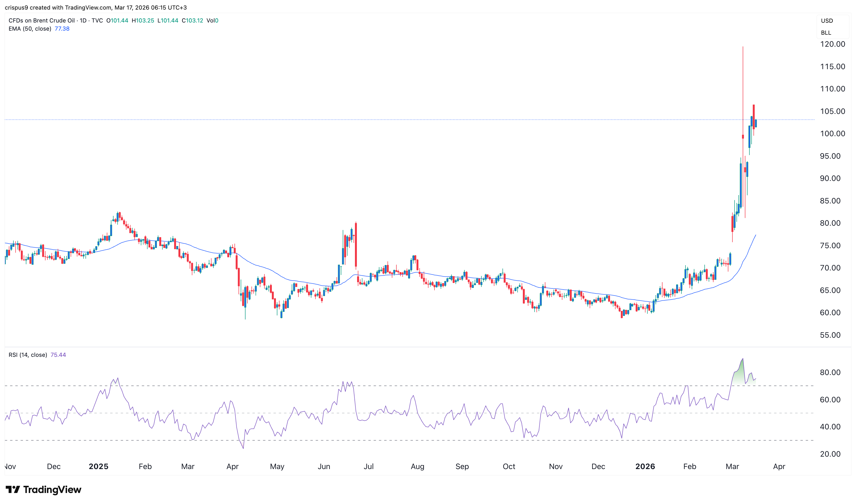Click the 80.00 label on RSI axis
The width and height of the screenshot is (856, 504).
click(x=830, y=373)
